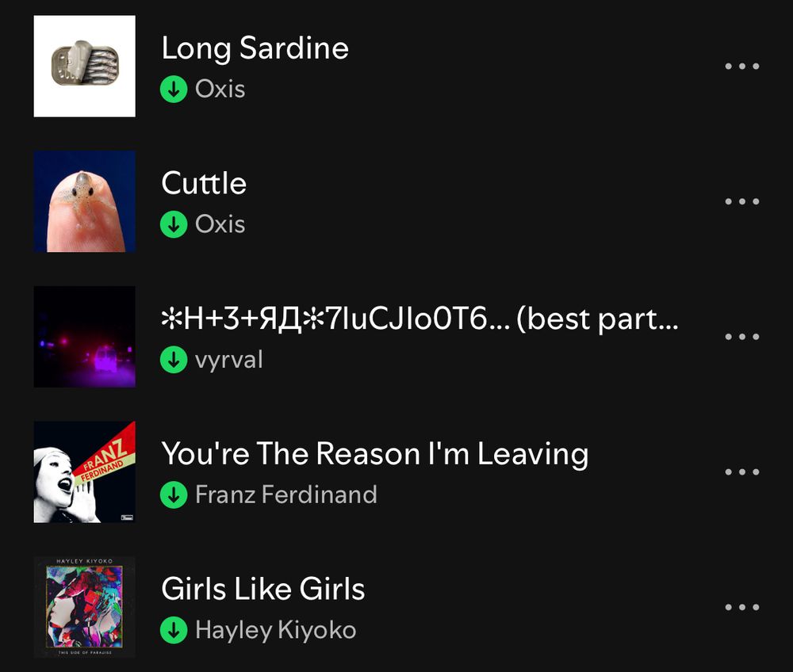Click download icon next to Franz Ferdinand

[x=174, y=495]
